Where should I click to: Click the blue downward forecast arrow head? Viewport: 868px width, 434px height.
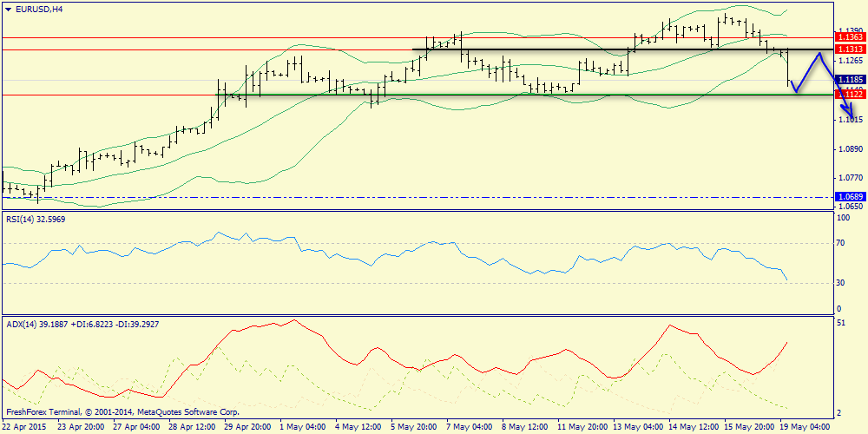pos(852,115)
